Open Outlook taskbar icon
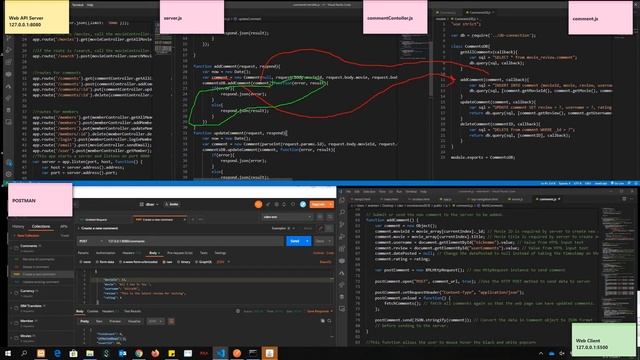Viewport: 640px width, 360px height. (122, 353)
